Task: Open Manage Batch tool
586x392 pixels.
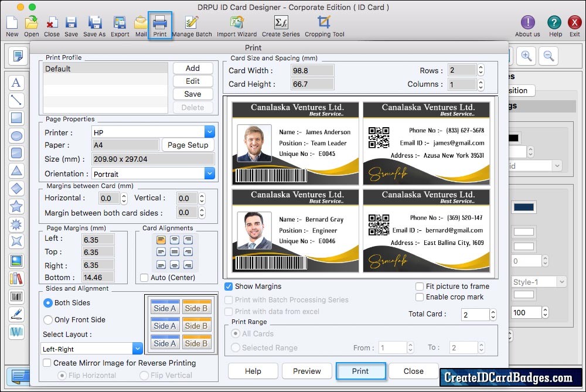Action: coord(192,26)
